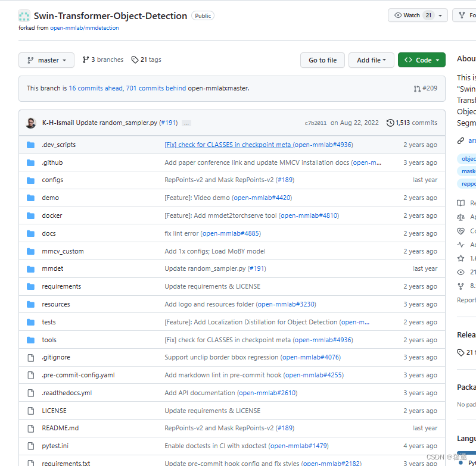Click the .readthedocs.yml file icon

30,393
